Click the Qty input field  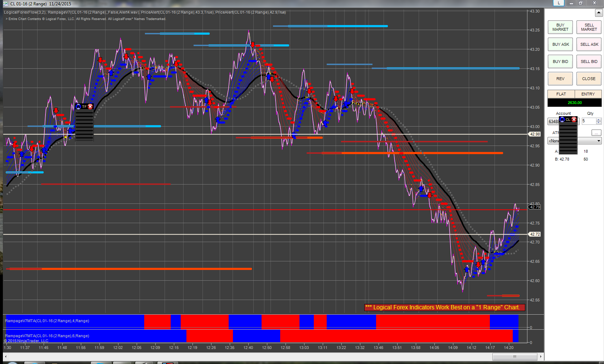tap(589, 121)
